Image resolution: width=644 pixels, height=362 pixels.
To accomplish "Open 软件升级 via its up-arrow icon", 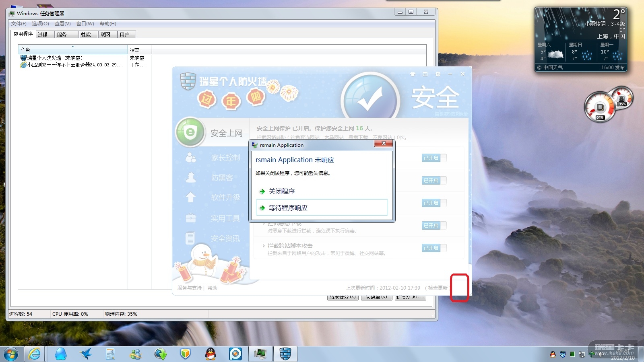I will click(x=191, y=197).
